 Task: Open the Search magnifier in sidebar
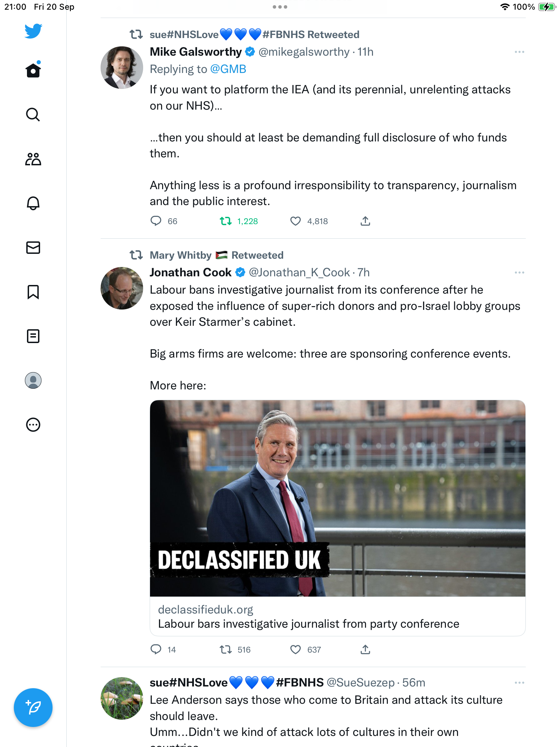coord(33,114)
